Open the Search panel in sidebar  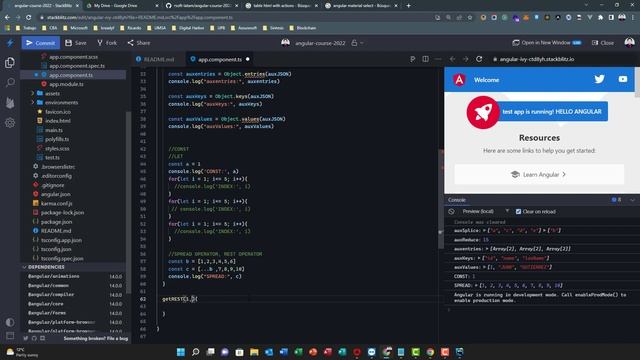(10, 82)
